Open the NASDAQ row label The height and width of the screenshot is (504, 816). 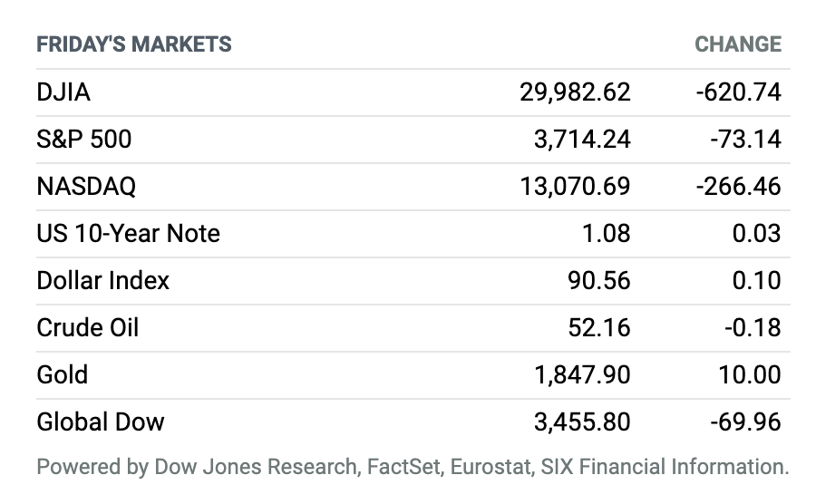[x=86, y=186]
